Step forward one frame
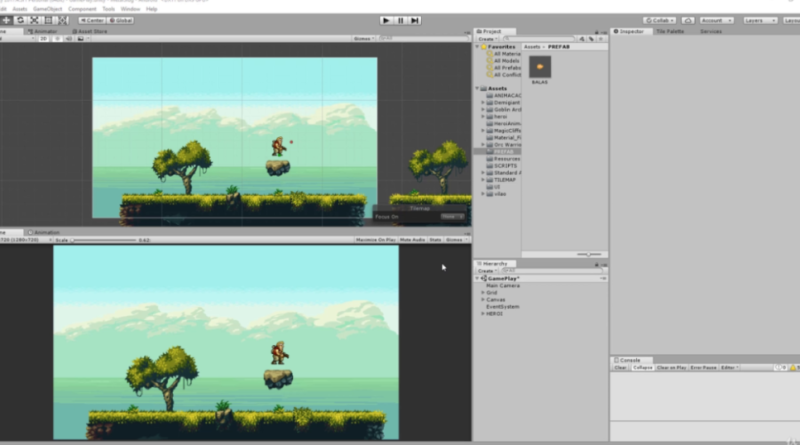800x445 pixels. [415, 20]
